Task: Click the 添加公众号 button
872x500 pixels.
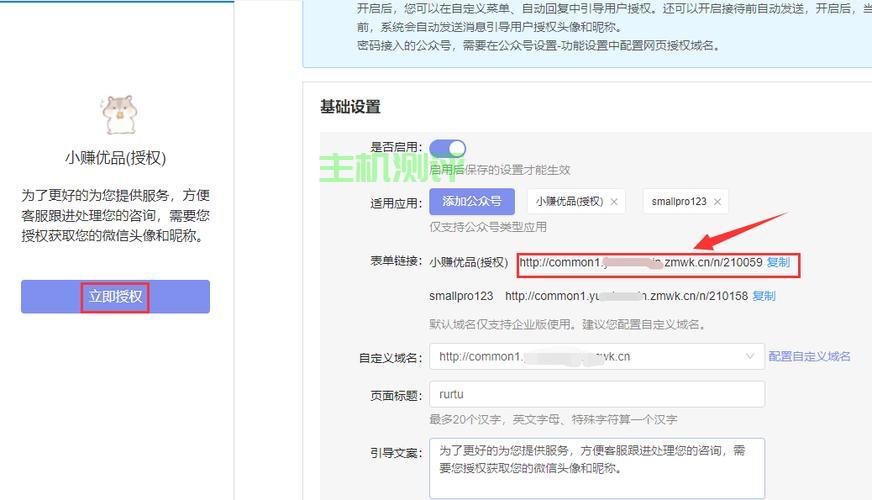Action: click(471, 201)
